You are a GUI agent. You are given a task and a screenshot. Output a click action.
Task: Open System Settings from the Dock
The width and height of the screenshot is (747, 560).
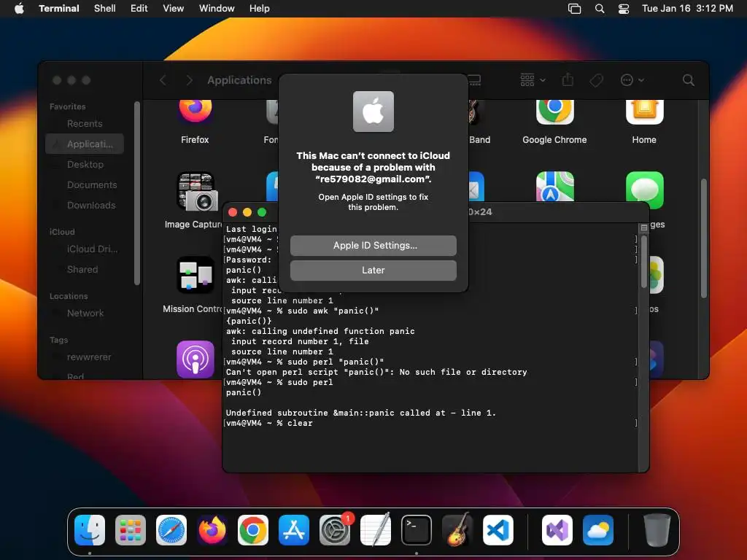point(335,530)
